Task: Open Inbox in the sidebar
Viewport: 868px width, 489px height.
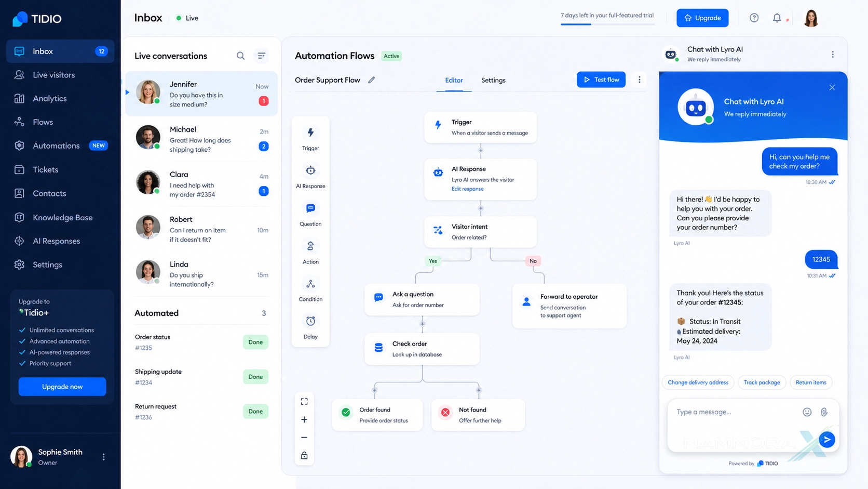Action: [60, 51]
